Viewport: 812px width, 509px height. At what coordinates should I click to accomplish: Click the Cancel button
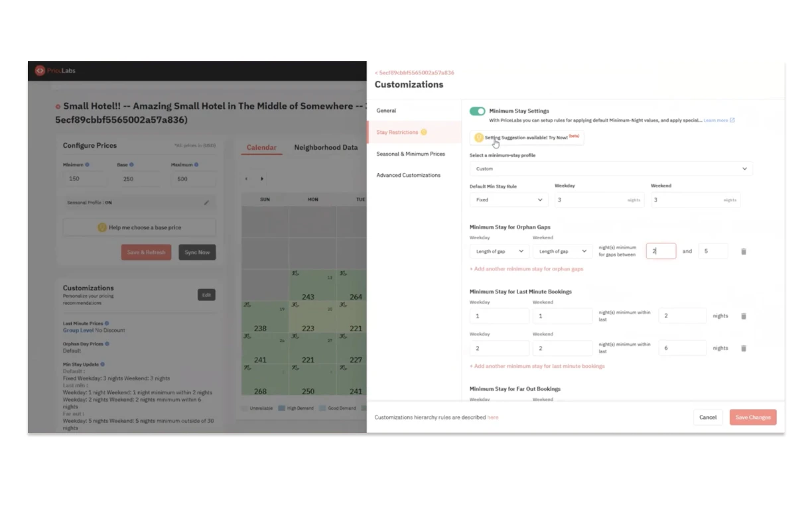pyautogui.click(x=708, y=417)
